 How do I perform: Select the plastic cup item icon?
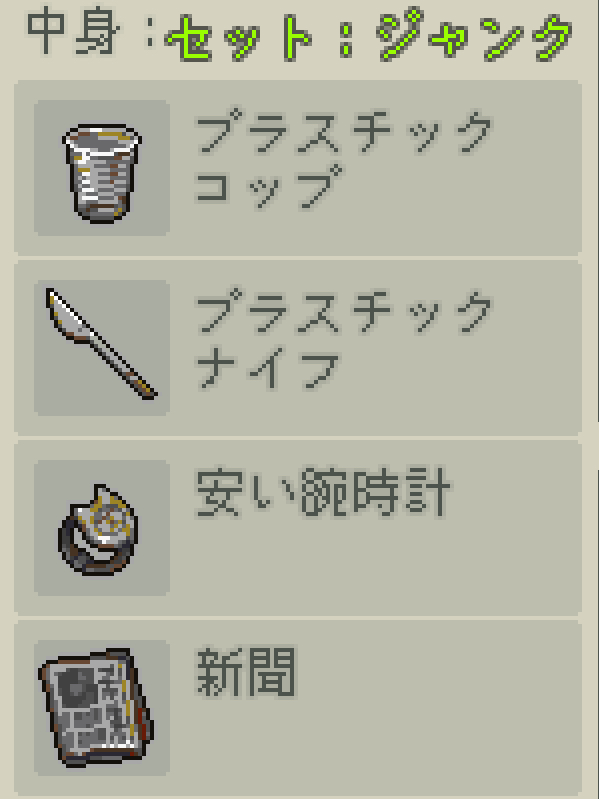pyautogui.click(x=102, y=173)
